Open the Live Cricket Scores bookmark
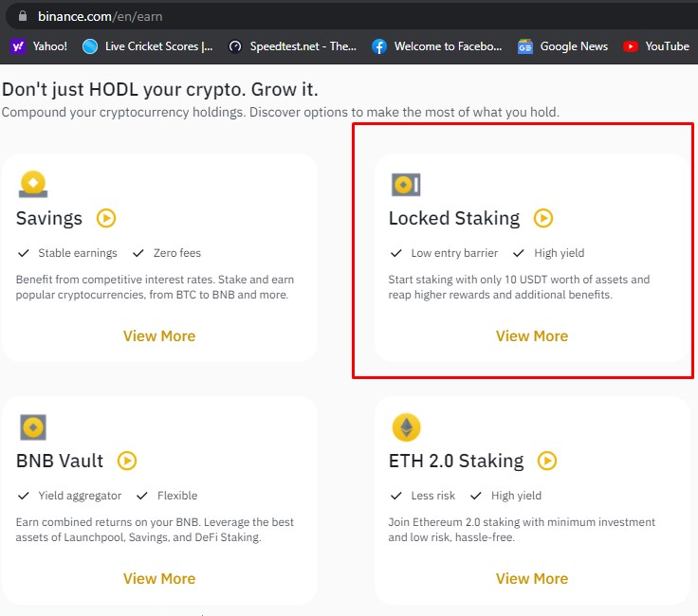698x616 pixels. [148, 46]
